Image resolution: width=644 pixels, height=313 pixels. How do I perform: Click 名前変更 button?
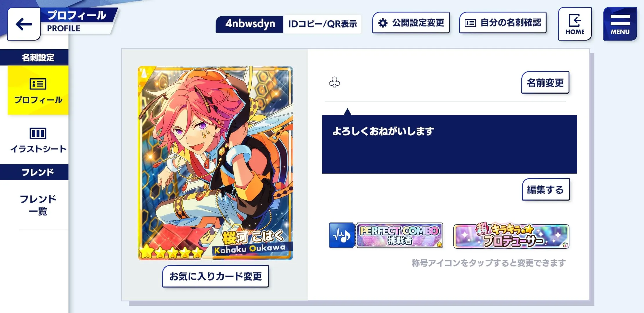coord(545,83)
